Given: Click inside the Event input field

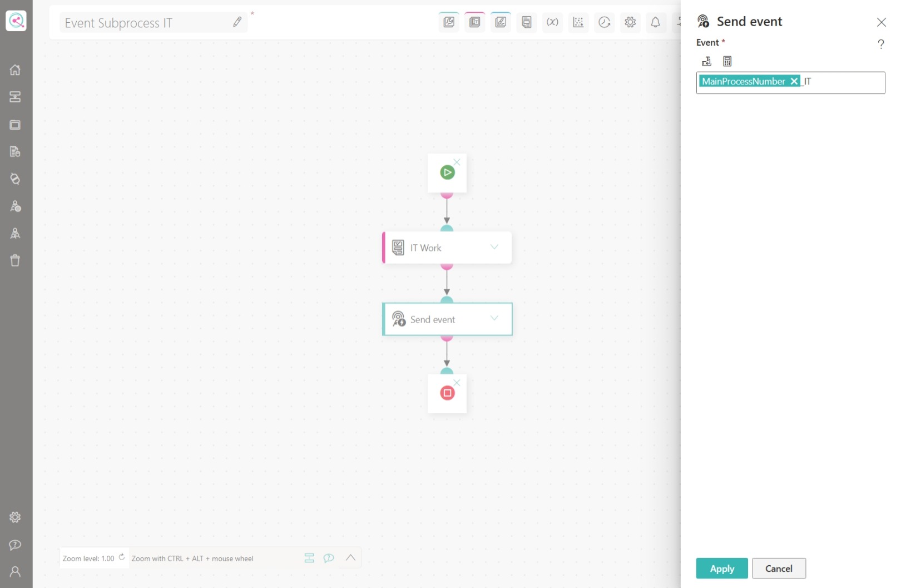Looking at the screenshot, I should (x=790, y=82).
